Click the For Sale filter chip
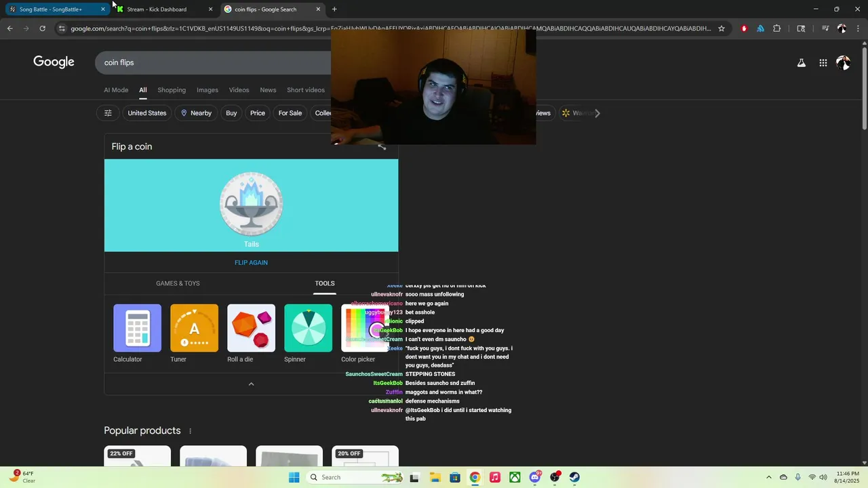Viewport: 868px width, 488px height. [290, 113]
